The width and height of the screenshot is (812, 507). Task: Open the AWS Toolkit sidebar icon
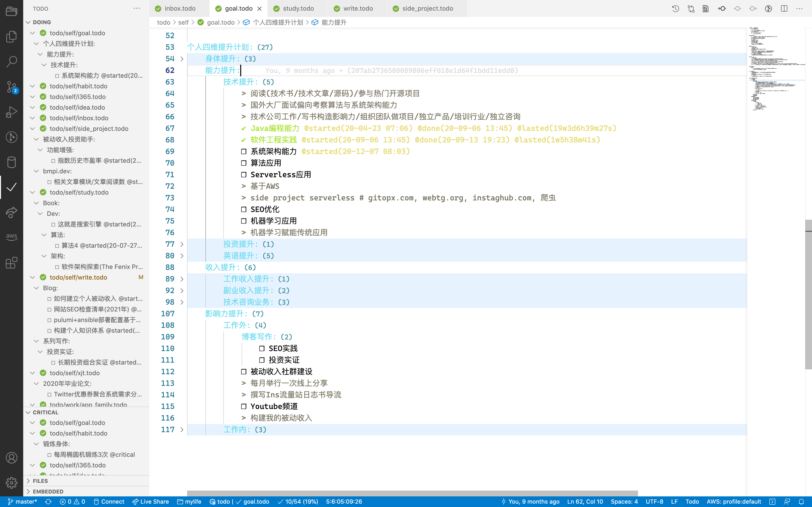(x=11, y=237)
